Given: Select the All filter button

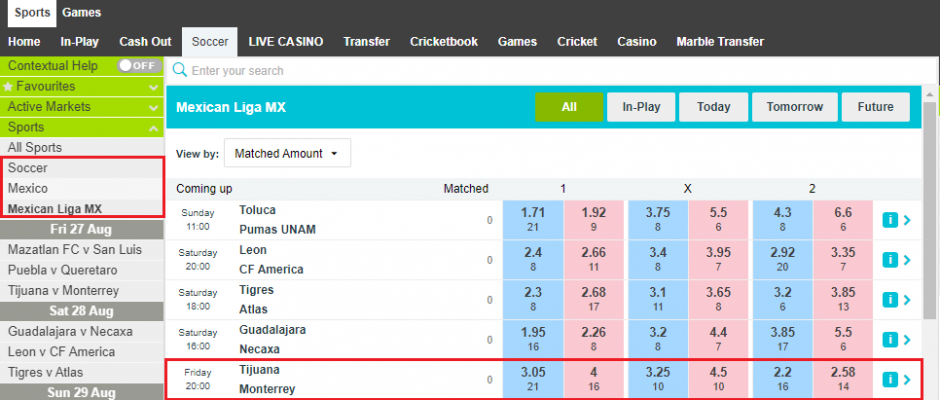Looking at the screenshot, I should pos(569,107).
